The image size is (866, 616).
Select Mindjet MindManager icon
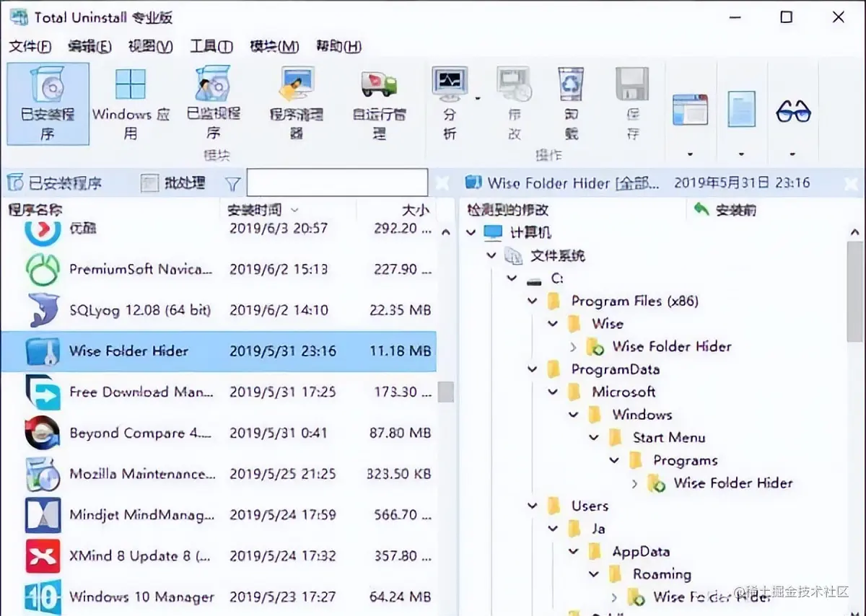(42, 515)
